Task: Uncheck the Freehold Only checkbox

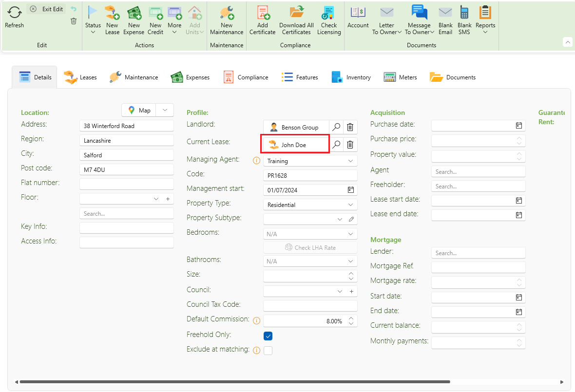Action: pos(268,336)
